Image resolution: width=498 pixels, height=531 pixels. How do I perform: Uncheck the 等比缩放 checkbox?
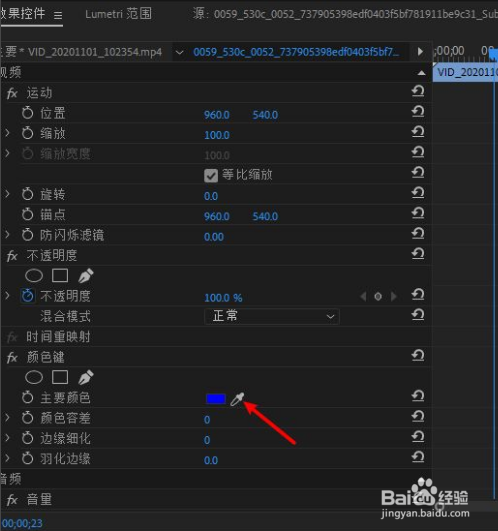click(x=211, y=175)
